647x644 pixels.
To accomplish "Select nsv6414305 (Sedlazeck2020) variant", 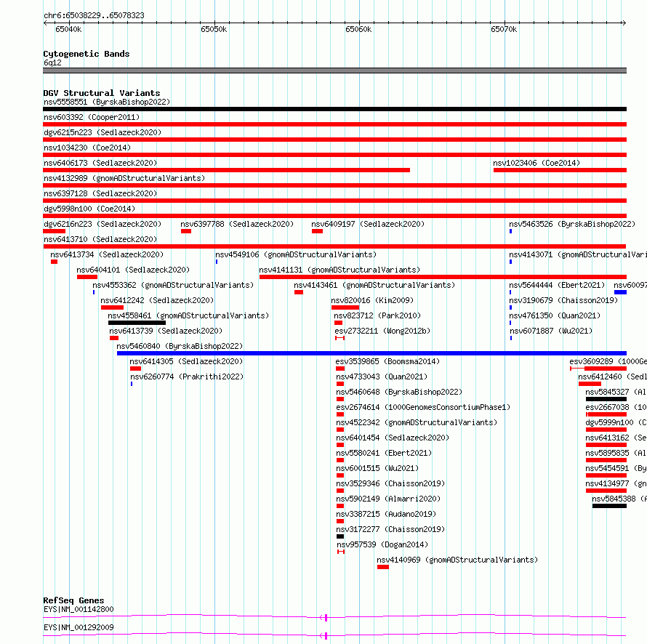I will [186, 361].
